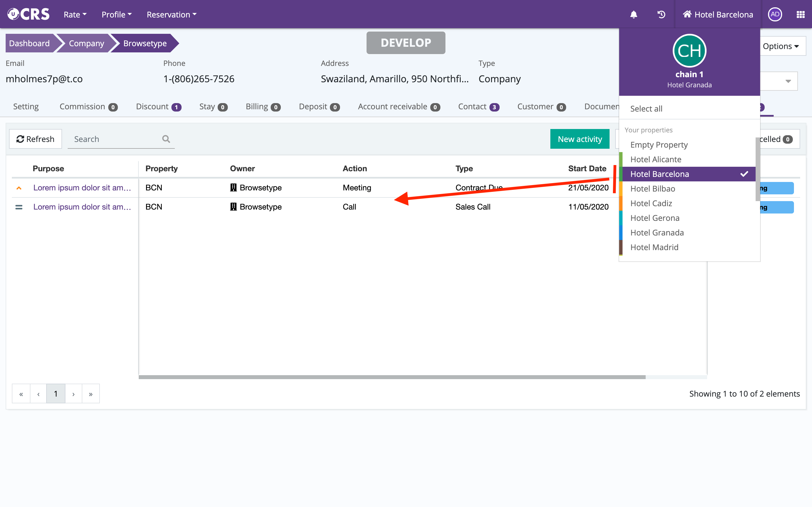Expand the Reservation menu

pyautogui.click(x=171, y=14)
